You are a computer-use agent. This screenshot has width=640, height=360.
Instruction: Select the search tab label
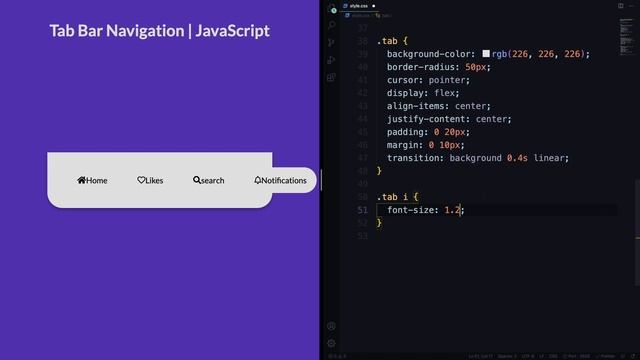[x=212, y=180]
